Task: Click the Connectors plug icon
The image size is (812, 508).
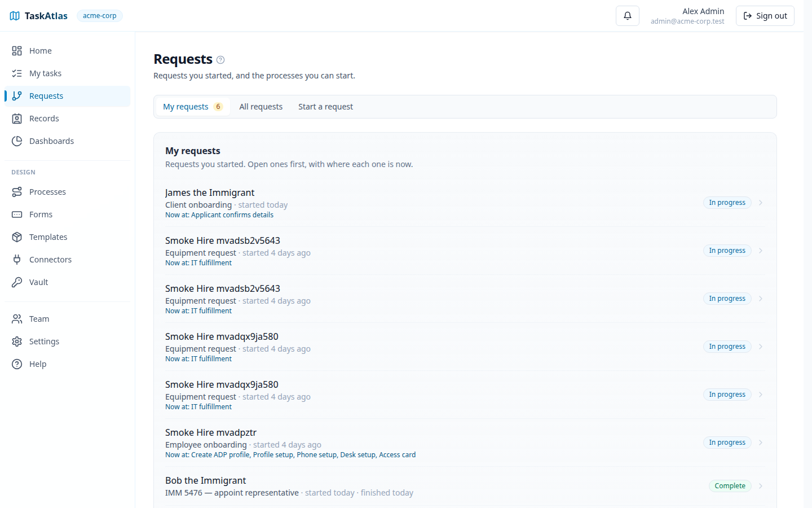Action: coord(17,260)
